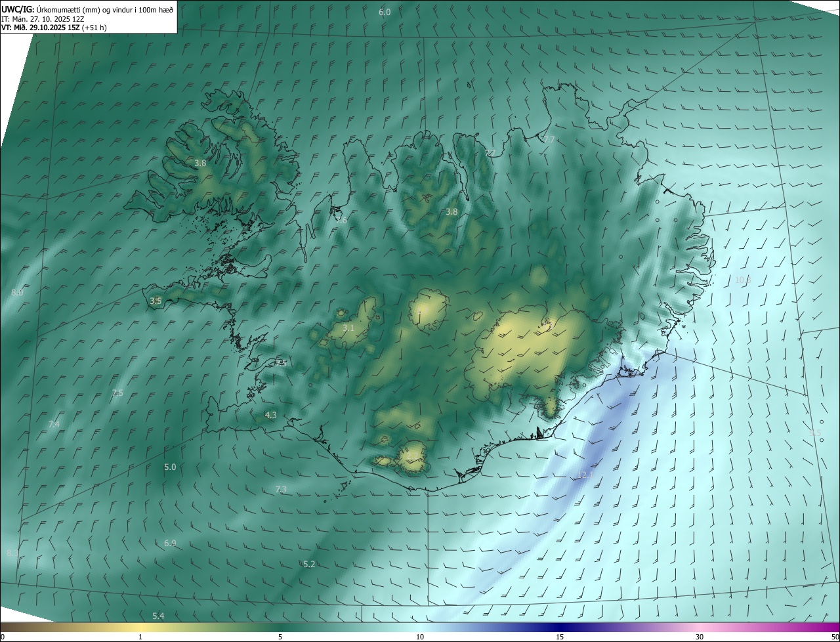This screenshot has width=840, height=642.
Task: Select the "7.4" map value label
Action: 54,425
